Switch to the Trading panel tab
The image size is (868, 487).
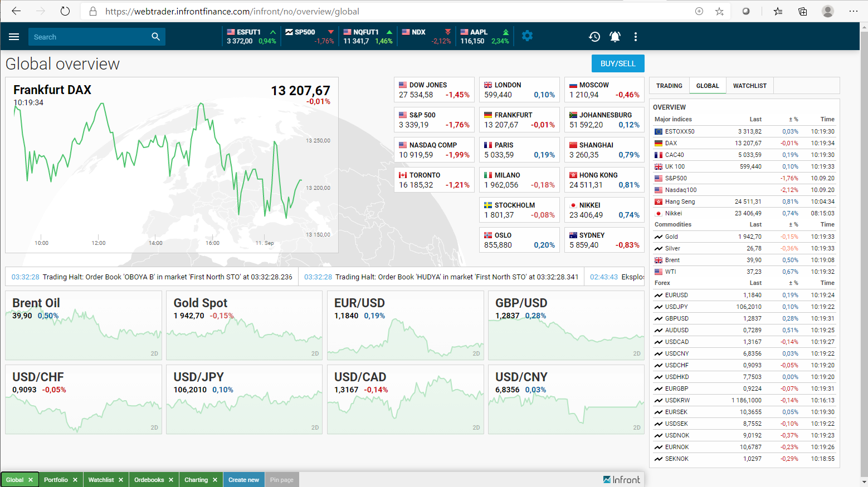pyautogui.click(x=669, y=86)
